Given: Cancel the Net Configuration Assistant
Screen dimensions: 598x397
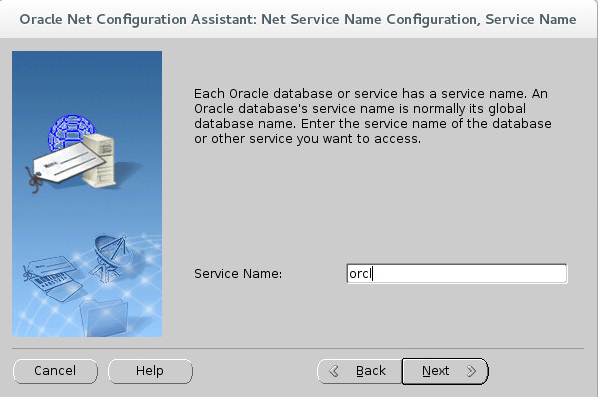Looking at the screenshot, I should pyautogui.click(x=55, y=371).
